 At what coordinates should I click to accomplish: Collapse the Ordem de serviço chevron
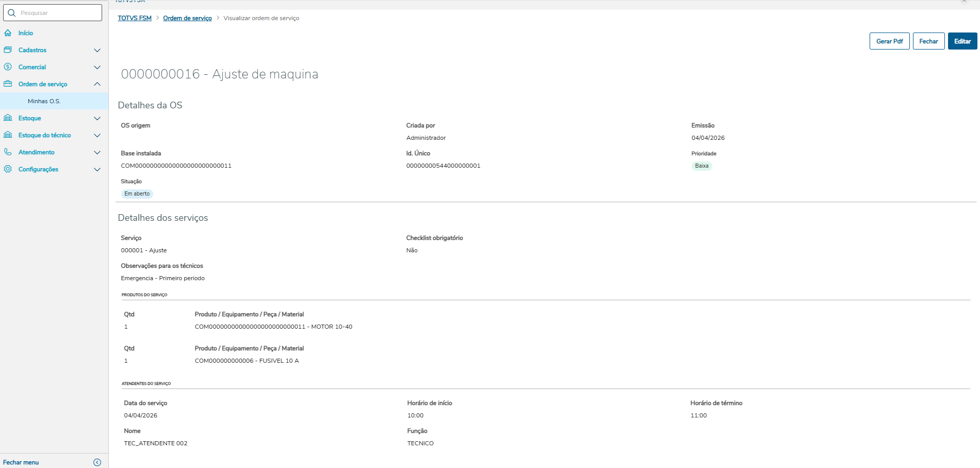[97, 84]
